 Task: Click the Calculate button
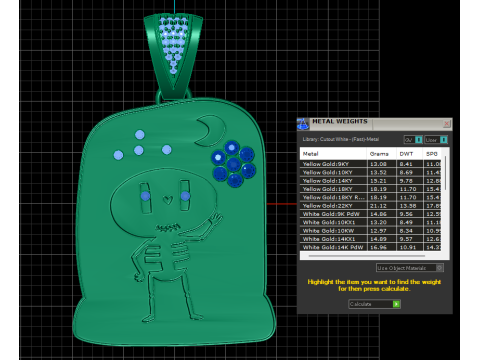click(374, 304)
